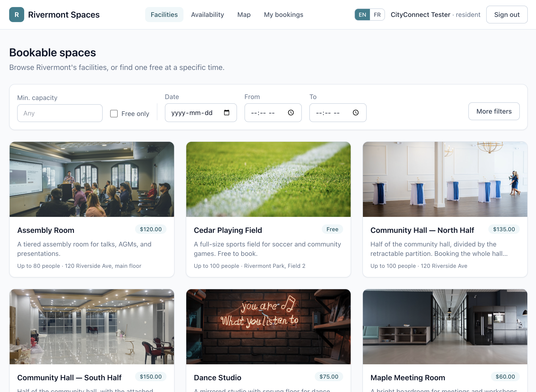Select the Maple Meeting Room title

click(408, 377)
